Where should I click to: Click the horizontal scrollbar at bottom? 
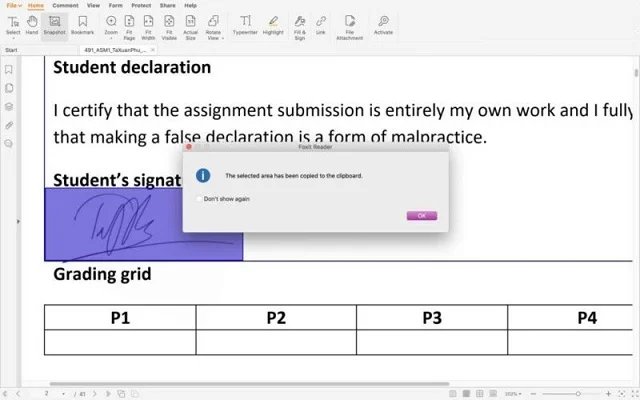point(249,384)
